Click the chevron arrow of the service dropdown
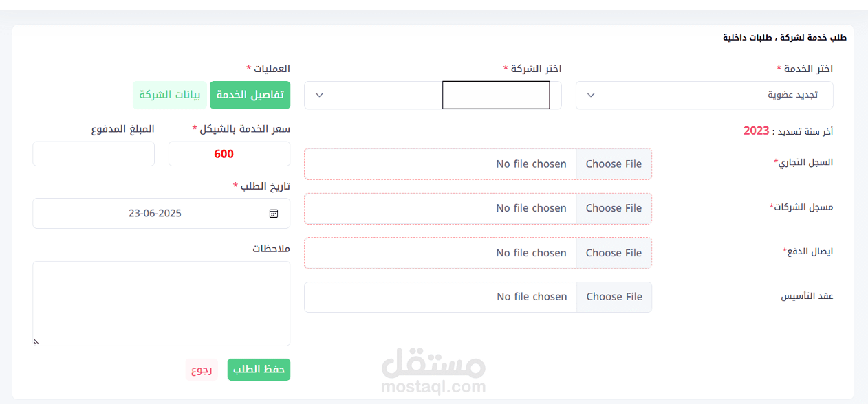 coord(590,95)
